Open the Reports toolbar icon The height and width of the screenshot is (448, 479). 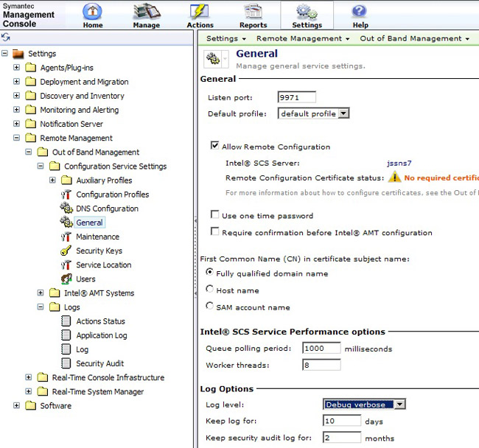tap(254, 11)
